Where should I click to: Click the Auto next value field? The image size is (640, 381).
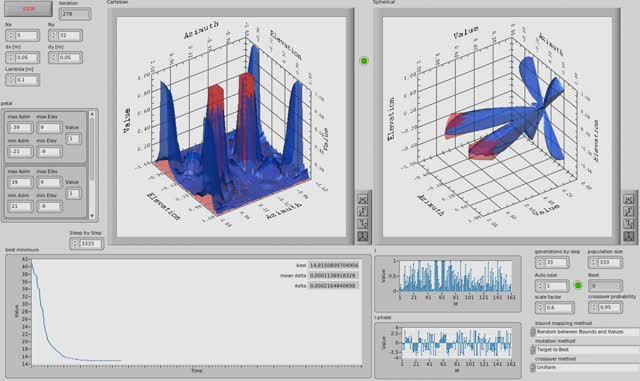click(x=556, y=285)
